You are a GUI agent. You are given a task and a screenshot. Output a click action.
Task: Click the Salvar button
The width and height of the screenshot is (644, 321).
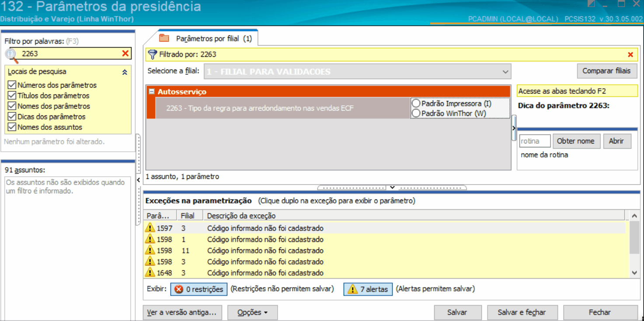coord(457,312)
